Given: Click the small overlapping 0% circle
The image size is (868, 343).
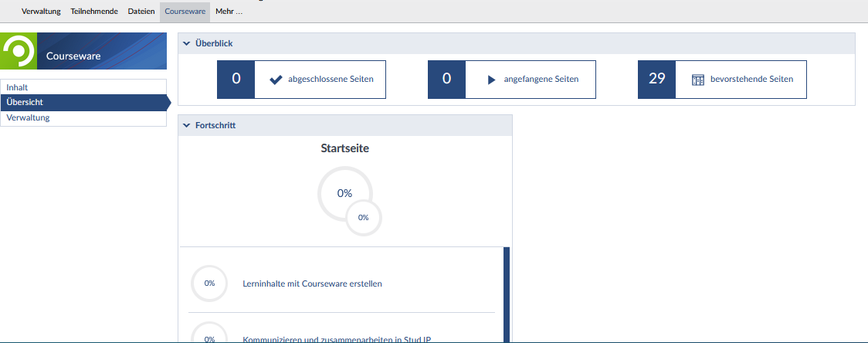Looking at the screenshot, I should 363,217.
